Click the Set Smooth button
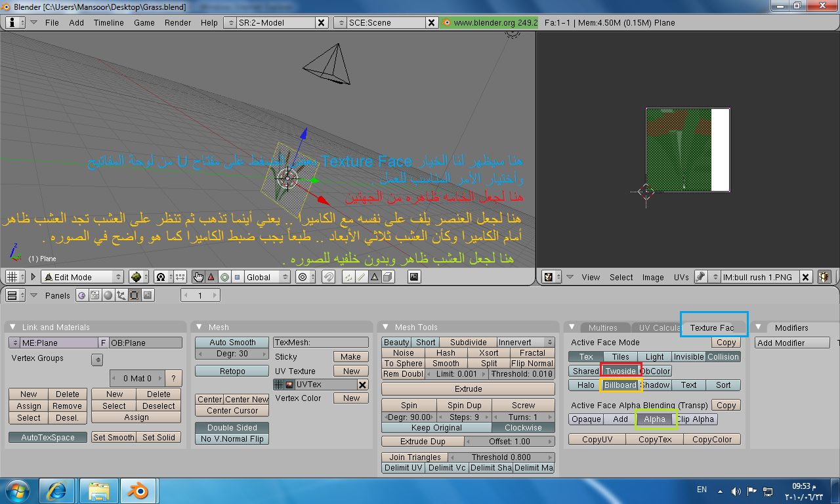840x504 pixels. (x=114, y=437)
